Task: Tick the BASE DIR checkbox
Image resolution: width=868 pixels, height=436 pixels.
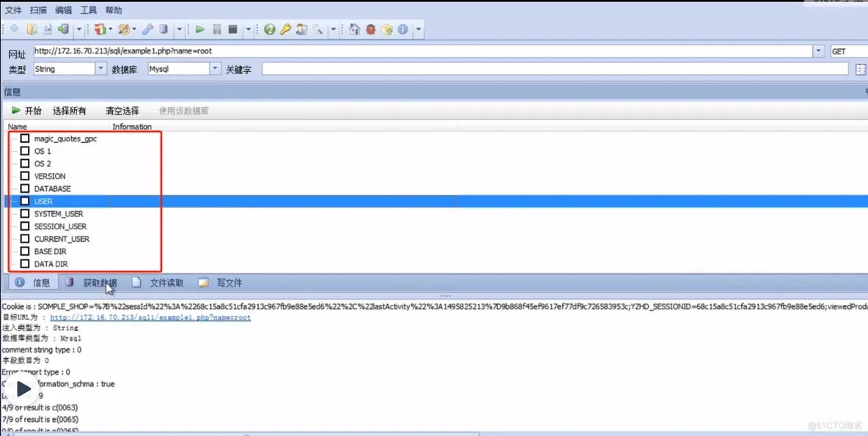Action: tap(25, 251)
